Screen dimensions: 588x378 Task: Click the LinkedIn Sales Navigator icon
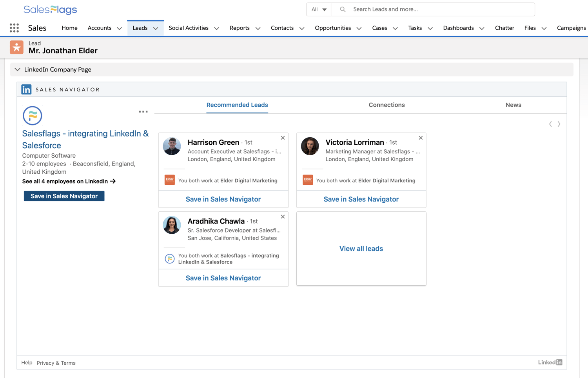[26, 89]
